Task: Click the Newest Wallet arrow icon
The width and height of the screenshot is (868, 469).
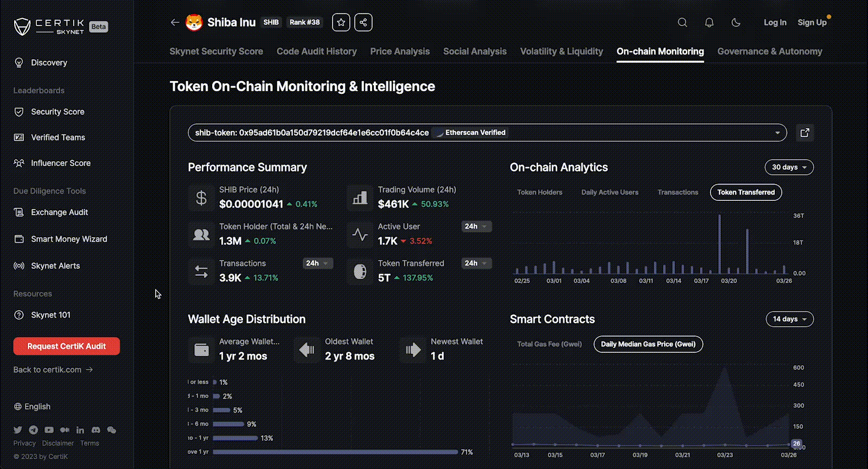Action: coord(413,350)
